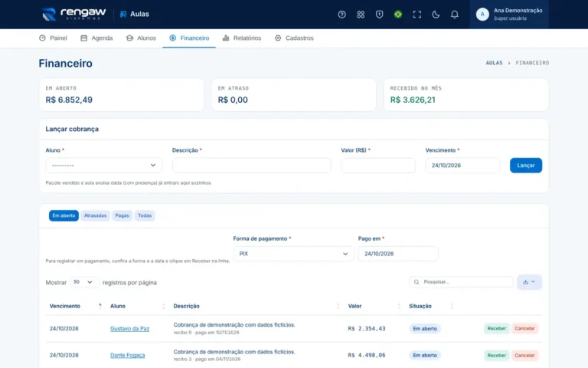Image resolution: width=588 pixels, height=368 pixels.
Task: Click Recebido no mês R$ 3.626,21 card
Action: coord(466,94)
